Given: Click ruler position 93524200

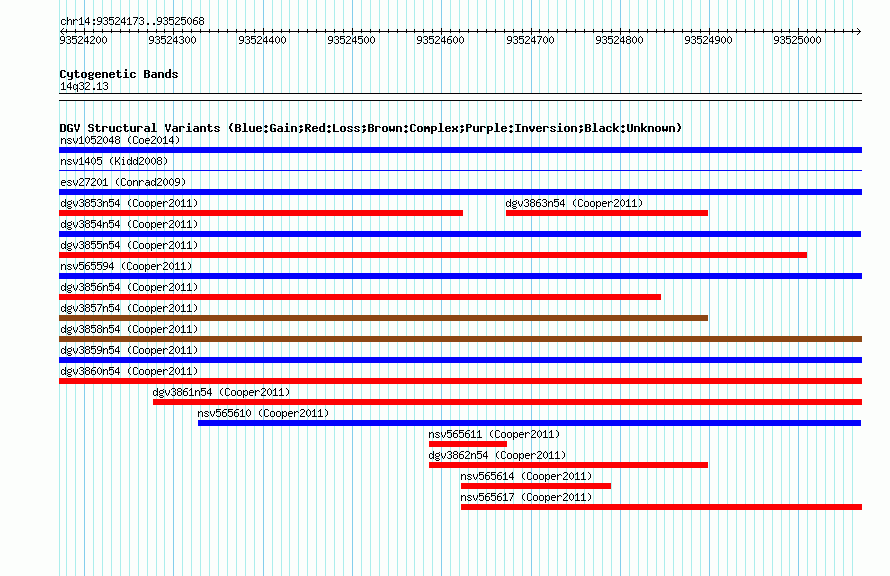Looking at the screenshot, I should [x=83, y=40].
